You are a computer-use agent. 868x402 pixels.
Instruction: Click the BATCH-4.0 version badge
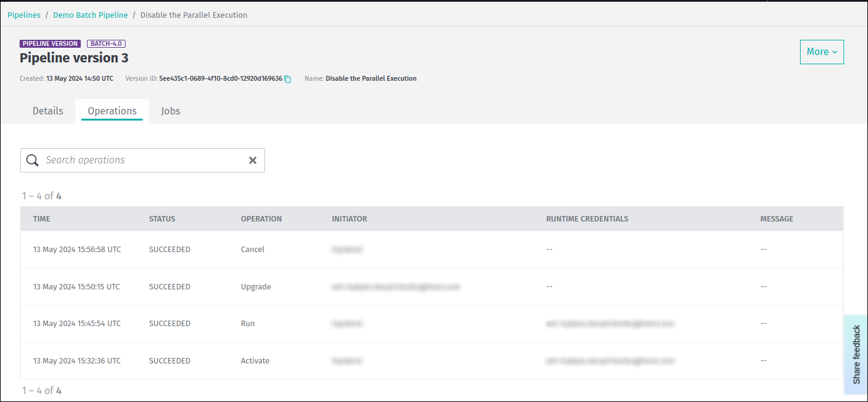(x=106, y=43)
